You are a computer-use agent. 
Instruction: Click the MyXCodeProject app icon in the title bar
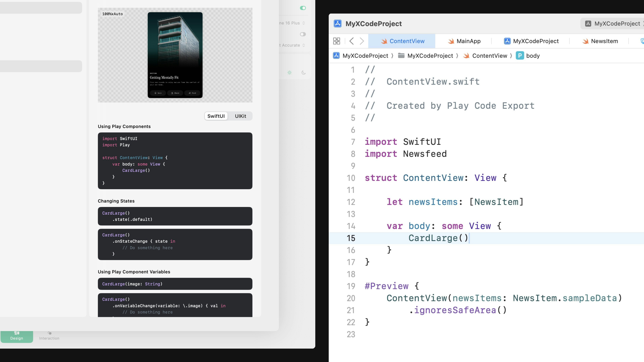(337, 23)
